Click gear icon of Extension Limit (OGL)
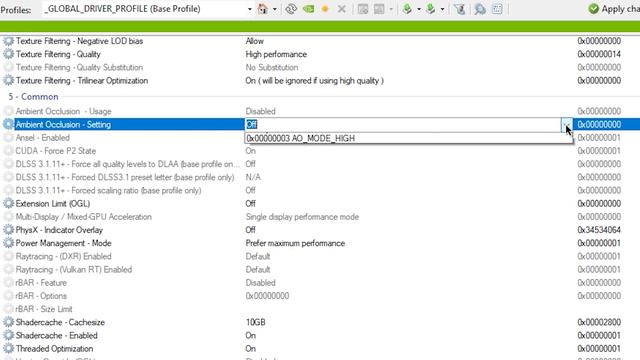640x360 pixels. pos(8,203)
